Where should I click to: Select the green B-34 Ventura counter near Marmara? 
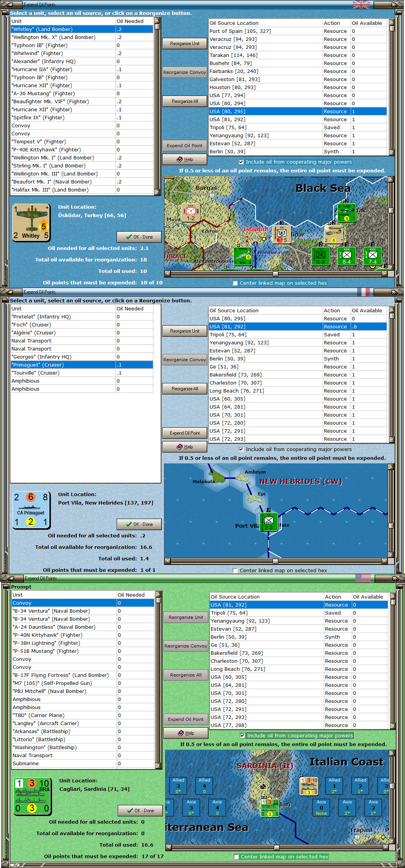click(x=242, y=256)
